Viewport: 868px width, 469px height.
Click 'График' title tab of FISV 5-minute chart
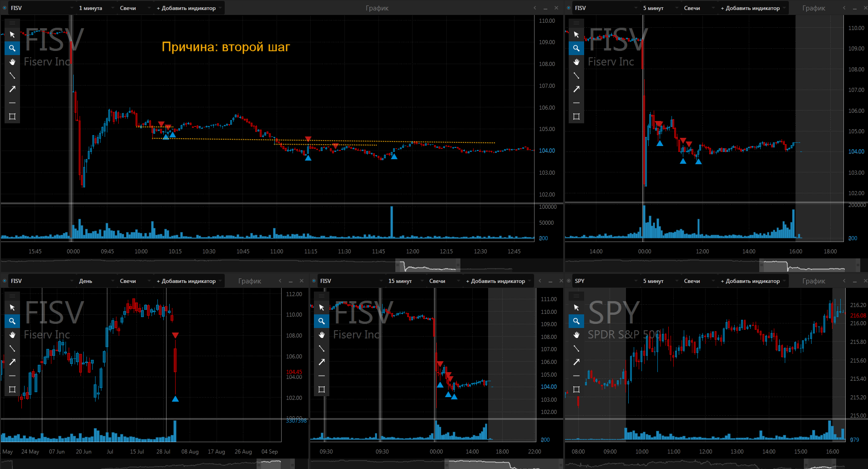pyautogui.click(x=814, y=8)
